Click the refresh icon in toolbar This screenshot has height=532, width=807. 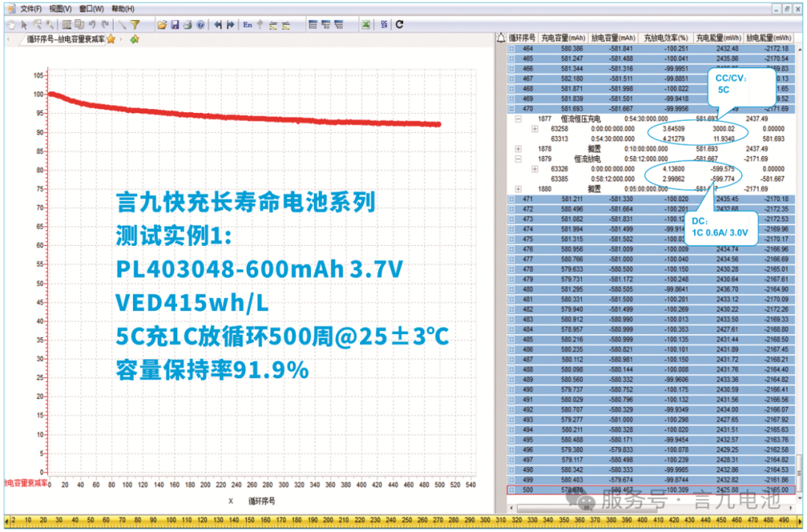click(x=400, y=24)
